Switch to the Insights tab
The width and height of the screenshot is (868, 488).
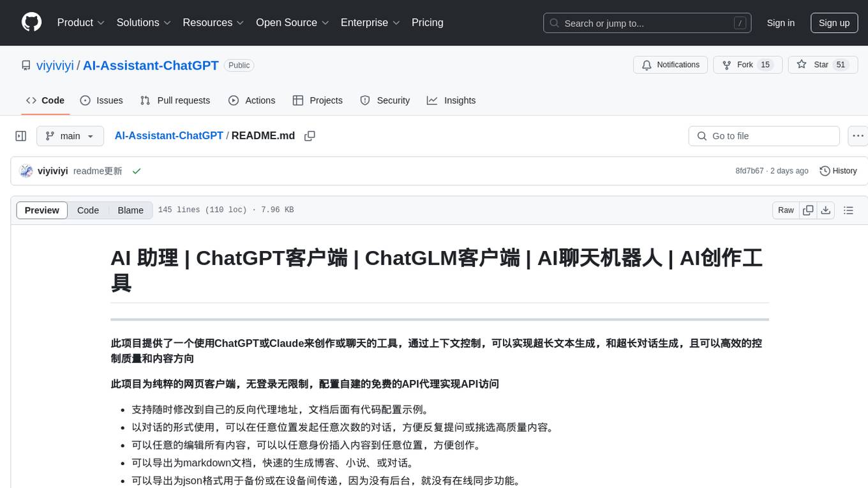[451, 100]
